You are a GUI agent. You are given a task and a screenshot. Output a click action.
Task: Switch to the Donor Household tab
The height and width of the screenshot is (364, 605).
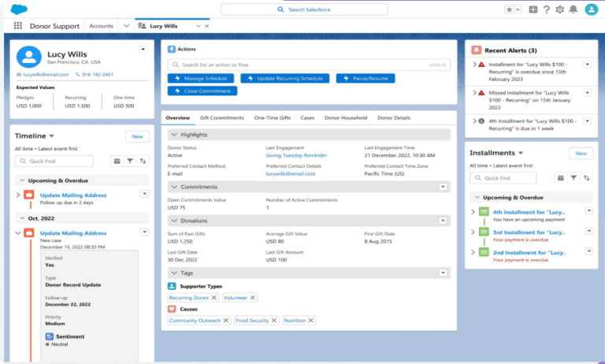[346, 117]
